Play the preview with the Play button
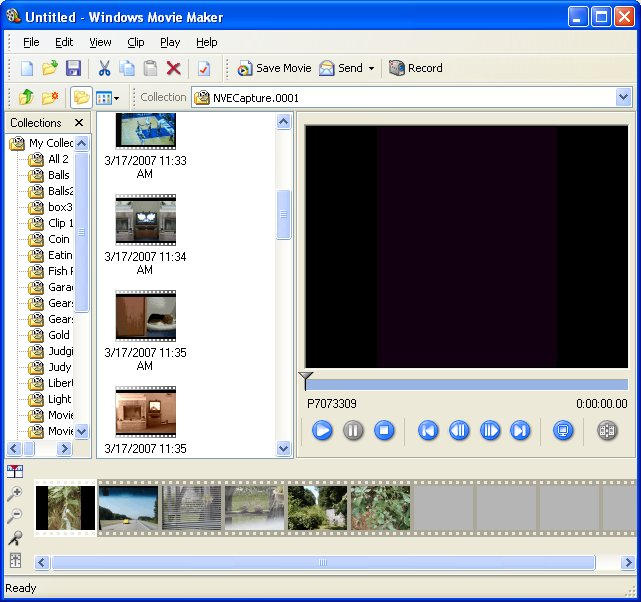 [x=322, y=430]
